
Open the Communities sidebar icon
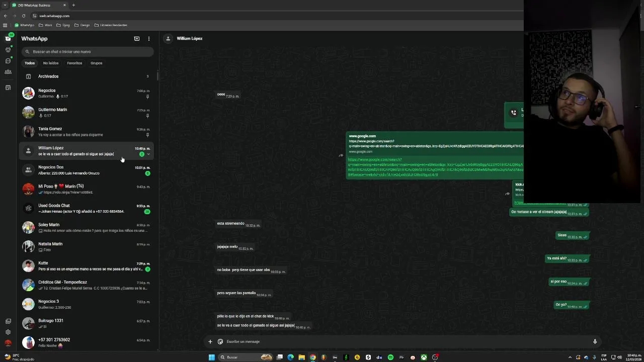8,72
